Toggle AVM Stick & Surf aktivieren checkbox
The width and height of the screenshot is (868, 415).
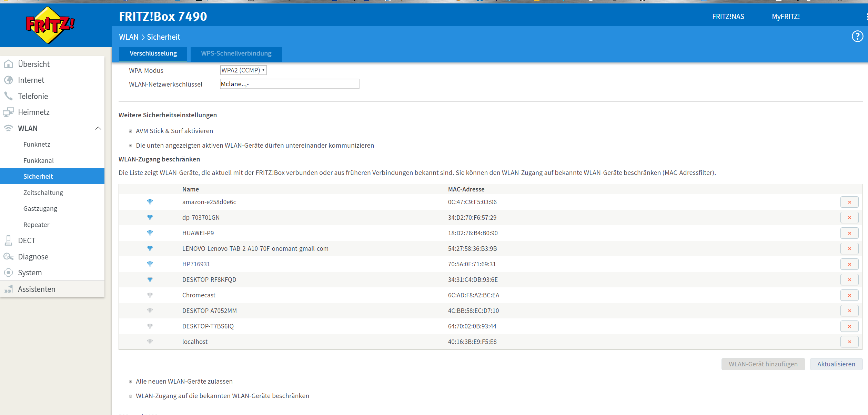(x=131, y=131)
